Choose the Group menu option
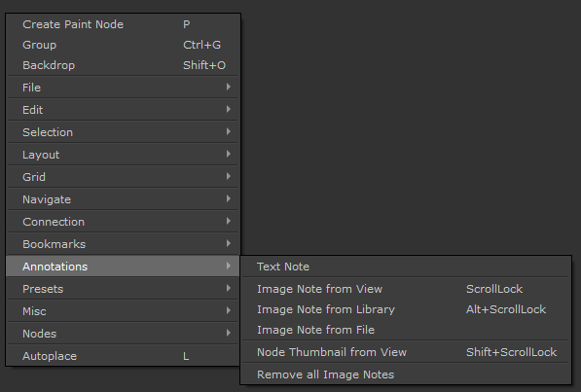The height and width of the screenshot is (392, 581). 123,45
